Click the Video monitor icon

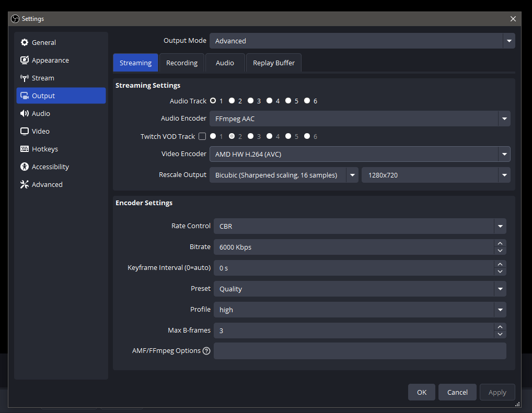coord(25,131)
